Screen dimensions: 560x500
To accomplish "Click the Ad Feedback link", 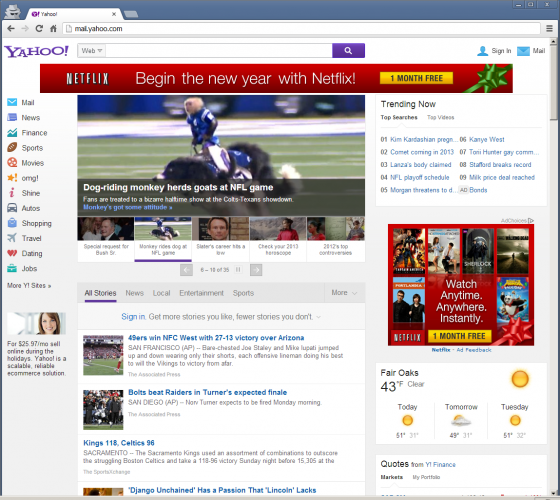I will (474, 350).
